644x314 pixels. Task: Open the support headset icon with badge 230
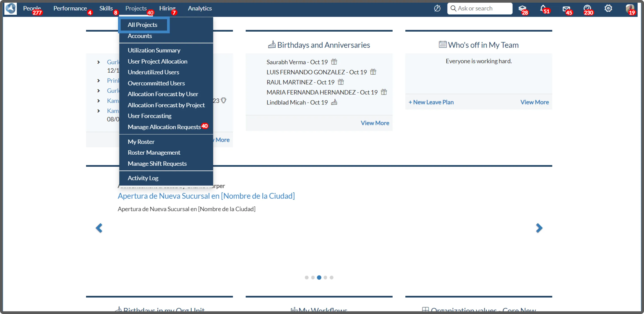click(587, 9)
